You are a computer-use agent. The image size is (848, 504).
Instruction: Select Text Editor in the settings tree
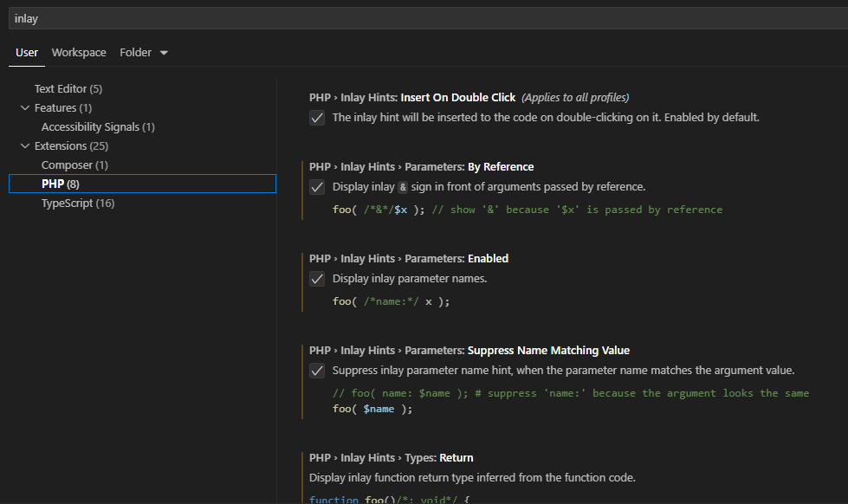click(x=68, y=89)
